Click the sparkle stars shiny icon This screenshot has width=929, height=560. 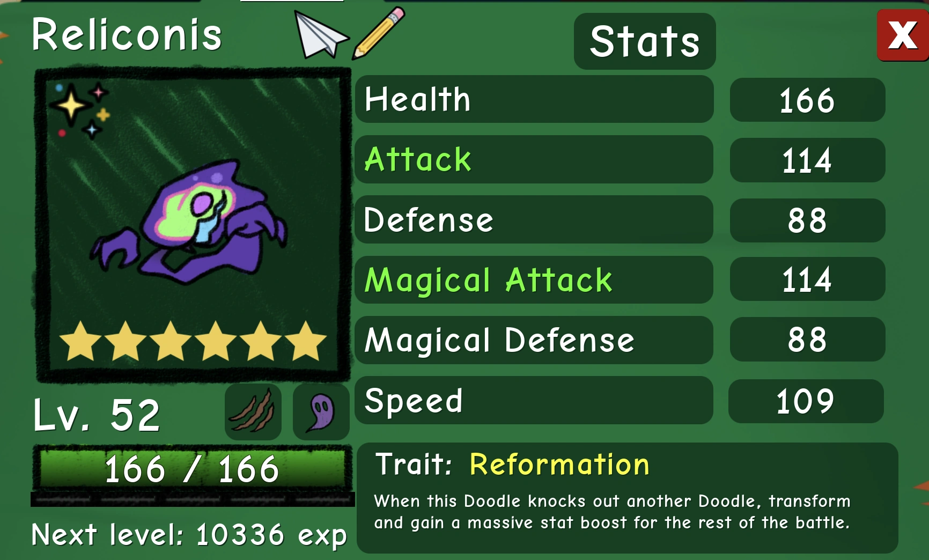pos(80,110)
